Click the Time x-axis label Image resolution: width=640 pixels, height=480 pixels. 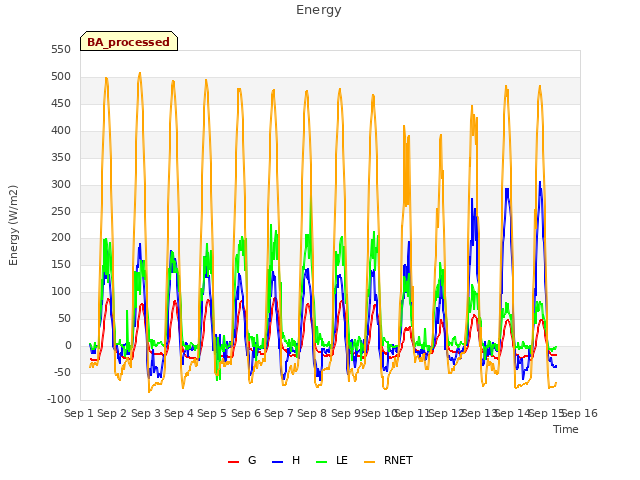(566, 429)
